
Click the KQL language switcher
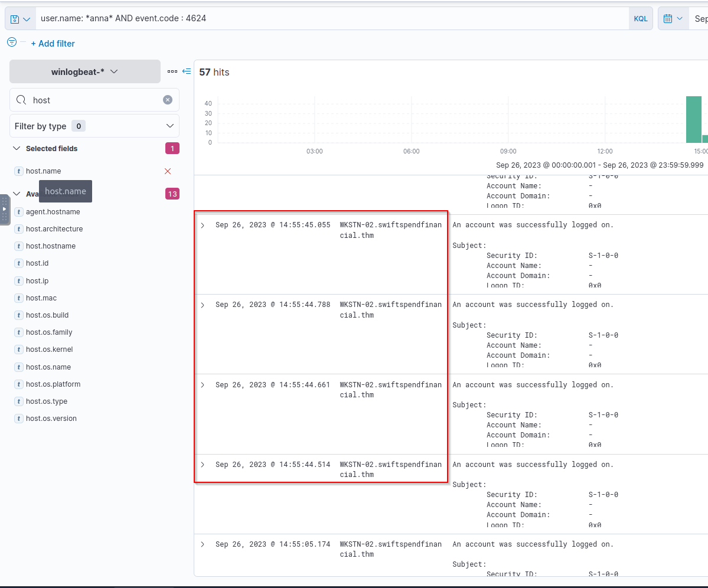(x=641, y=19)
